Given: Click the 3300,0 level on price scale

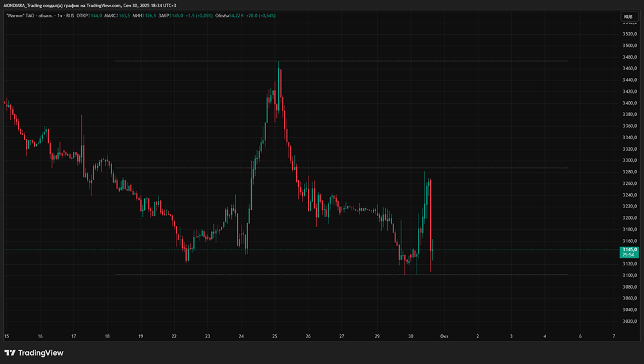Looking at the screenshot, I should [630, 160].
